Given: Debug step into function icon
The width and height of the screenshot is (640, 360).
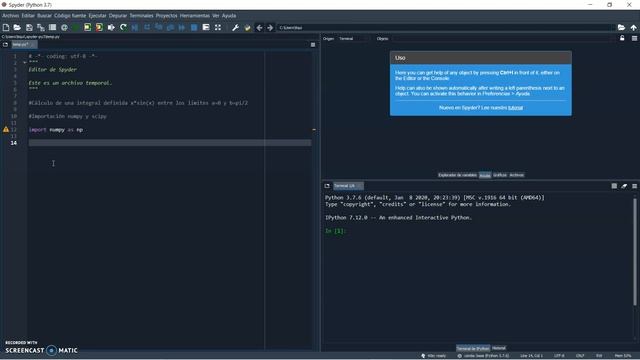Looking at the screenshot, I should click(x=158, y=27).
